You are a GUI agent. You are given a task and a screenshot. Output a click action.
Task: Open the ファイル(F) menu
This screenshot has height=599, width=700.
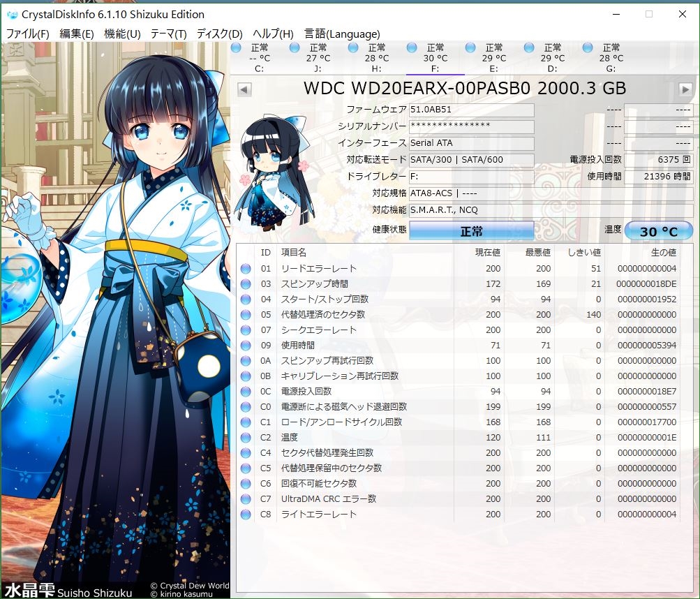[28, 34]
